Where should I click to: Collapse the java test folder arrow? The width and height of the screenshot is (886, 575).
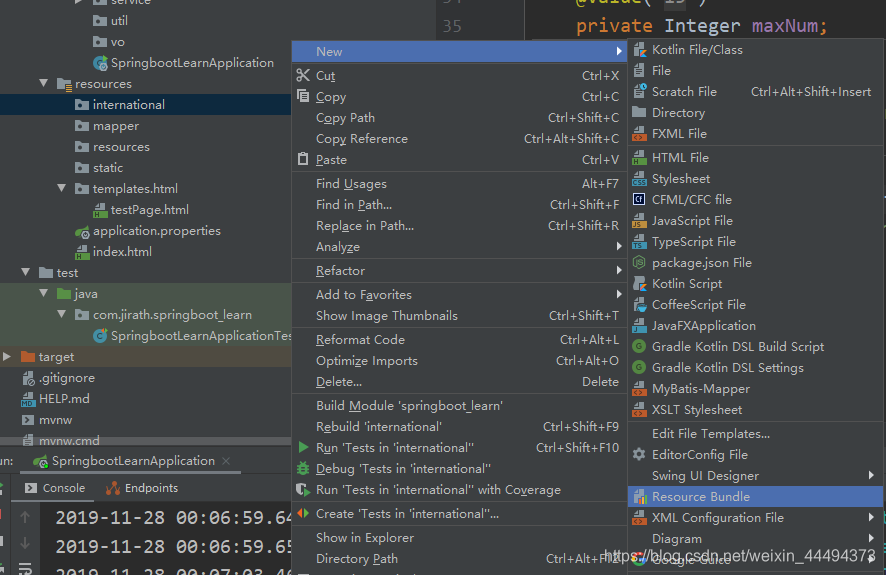click(44, 293)
